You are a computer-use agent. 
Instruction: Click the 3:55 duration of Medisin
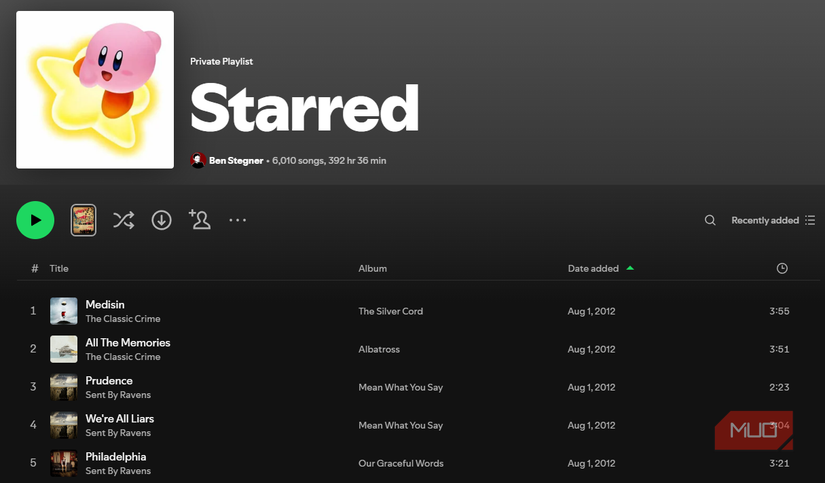[779, 311]
